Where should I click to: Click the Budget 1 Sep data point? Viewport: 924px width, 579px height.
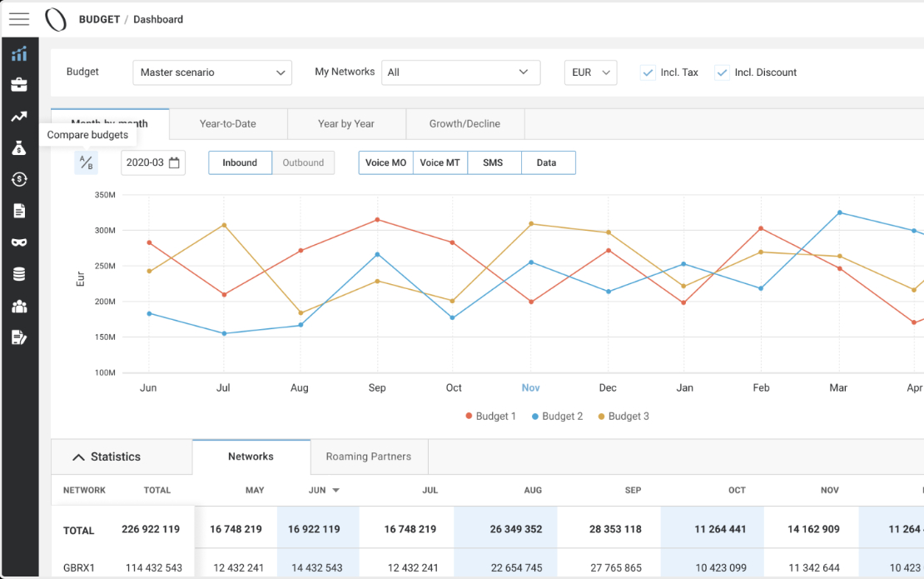tap(378, 220)
